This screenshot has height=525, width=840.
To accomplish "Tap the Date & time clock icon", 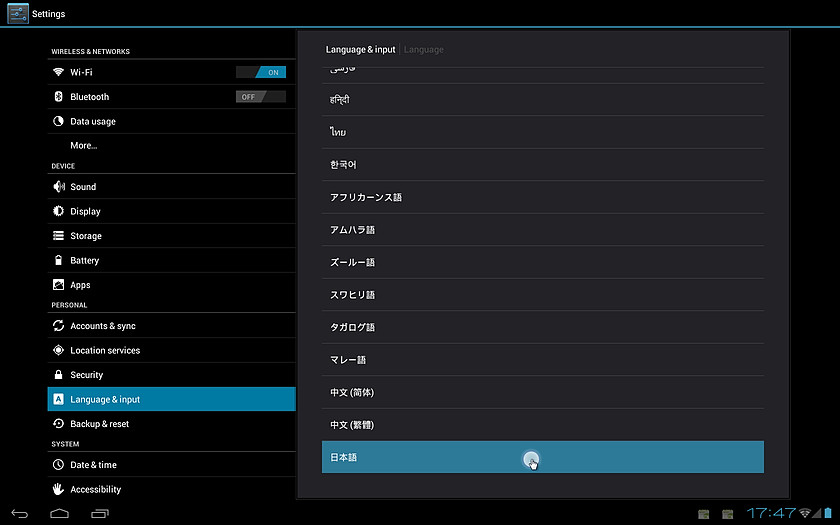I will point(58,464).
